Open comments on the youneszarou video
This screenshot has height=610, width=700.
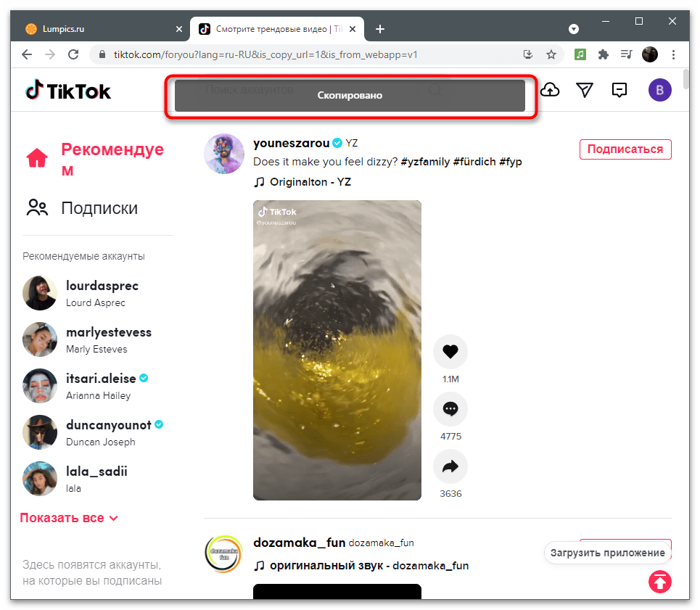pos(450,409)
